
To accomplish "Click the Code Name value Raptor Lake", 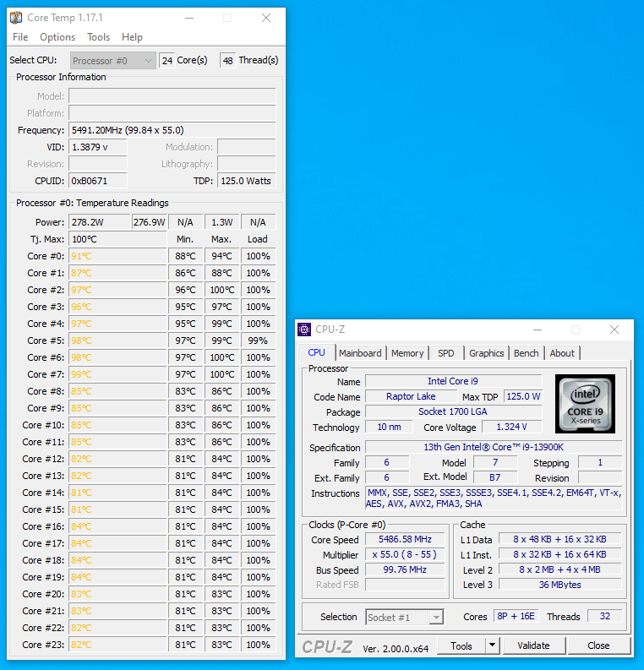I will pyautogui.click(x=411, y=396).
